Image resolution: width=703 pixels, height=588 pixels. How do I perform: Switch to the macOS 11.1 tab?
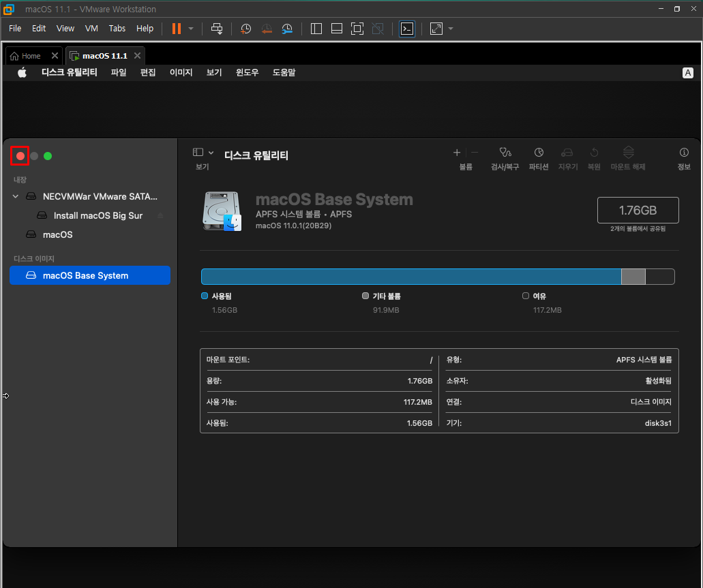click(105, 56)
